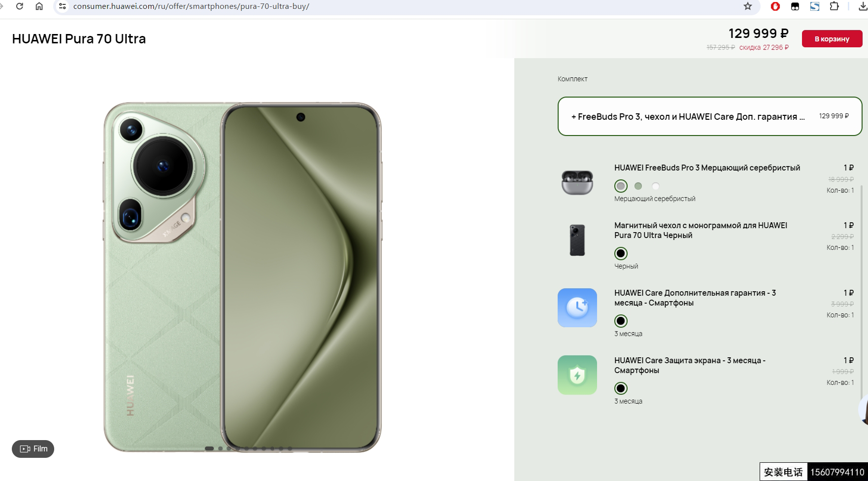This screenshot has height=481, width=868.
Task: Select 3 months screen protection option
Action: pos(621,388)
